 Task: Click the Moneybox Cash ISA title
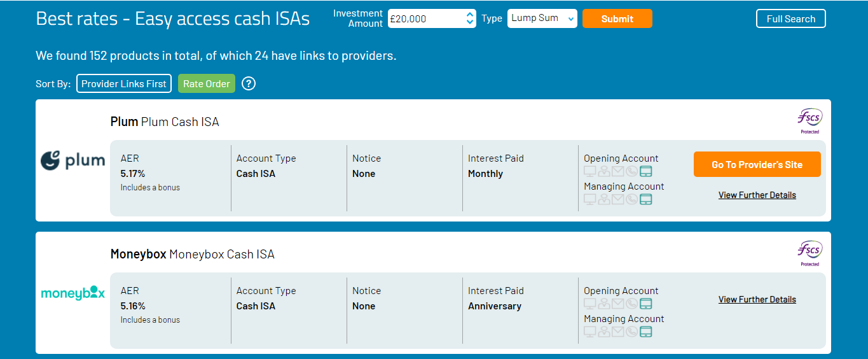(193, 254)
